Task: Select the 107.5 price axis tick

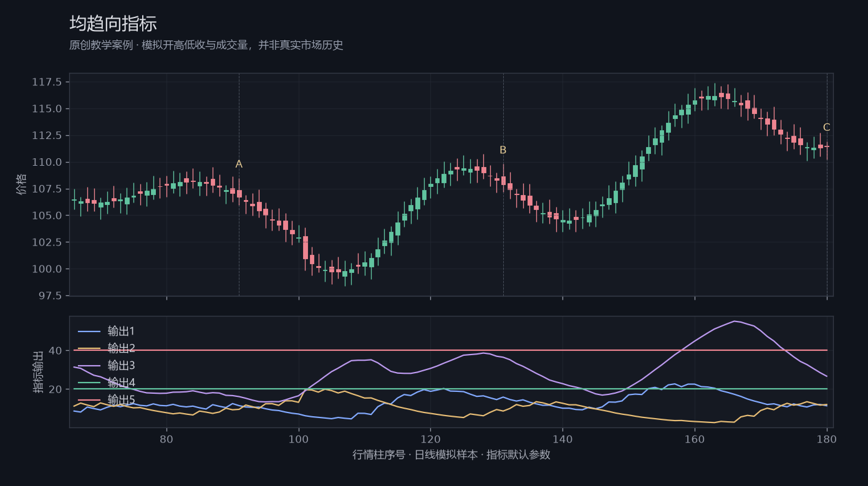Action: pos(47,189)
